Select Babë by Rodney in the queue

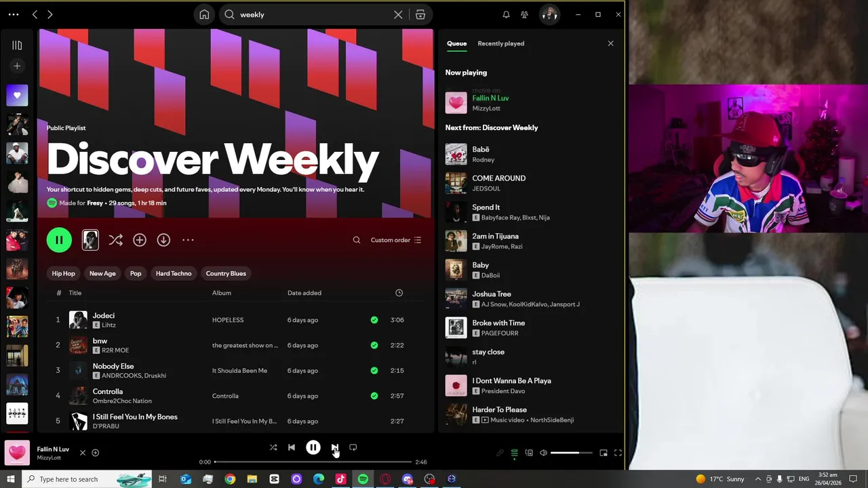click(x=530, y=154)
